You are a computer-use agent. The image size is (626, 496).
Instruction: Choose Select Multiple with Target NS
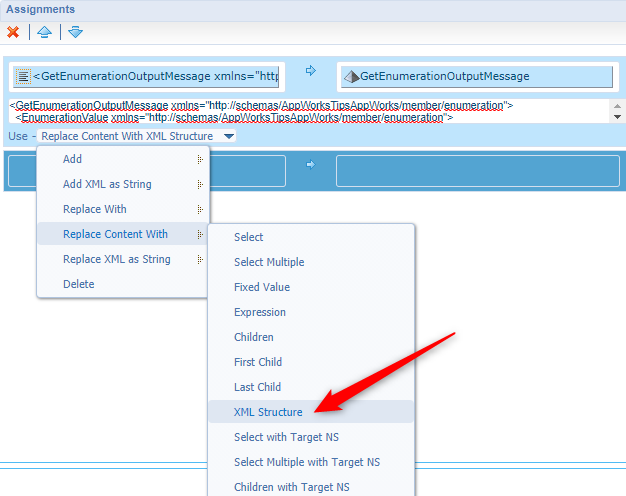click(x=306, y=462)
